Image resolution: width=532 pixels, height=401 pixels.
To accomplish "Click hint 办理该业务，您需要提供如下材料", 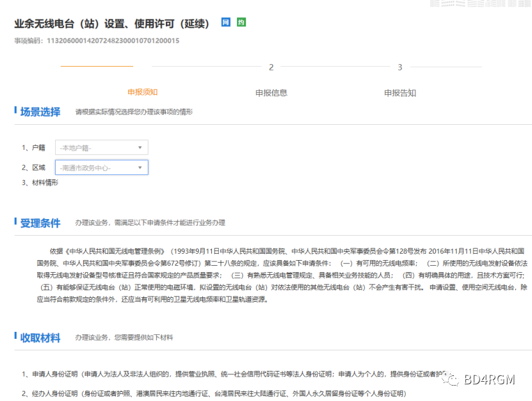I will [x=124, y=338].
